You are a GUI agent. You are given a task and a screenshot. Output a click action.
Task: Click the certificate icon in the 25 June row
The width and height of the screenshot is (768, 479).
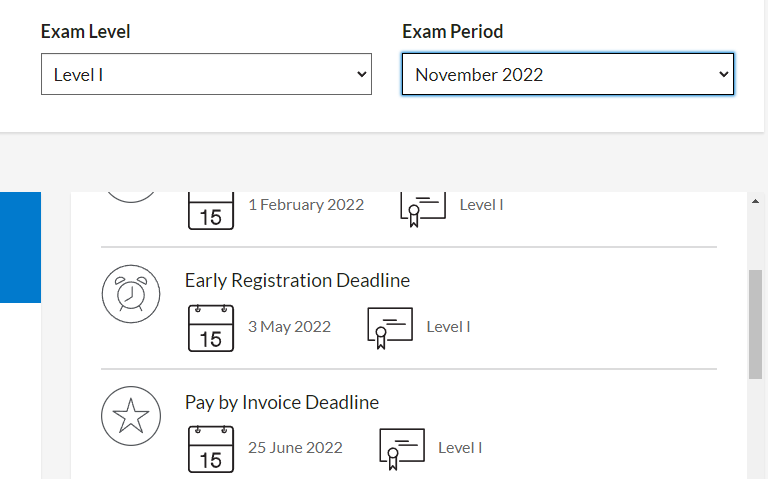[401, 448]
